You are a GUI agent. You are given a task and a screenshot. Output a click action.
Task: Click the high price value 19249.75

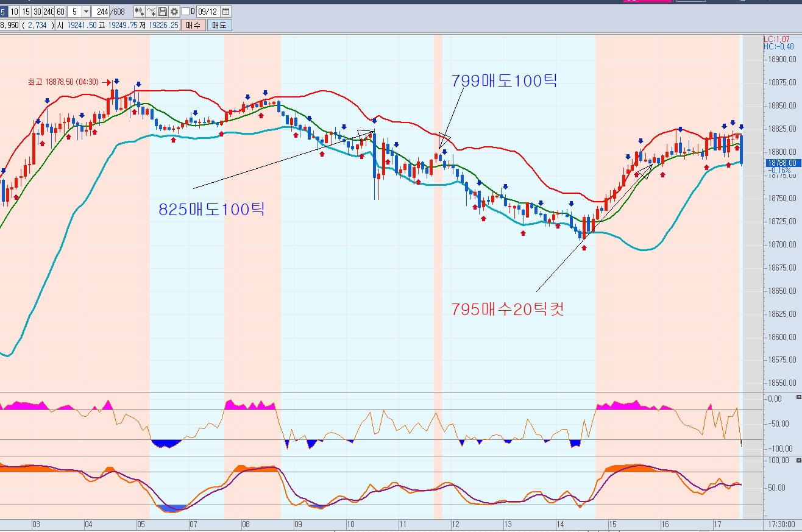click(x=122, y=25)
